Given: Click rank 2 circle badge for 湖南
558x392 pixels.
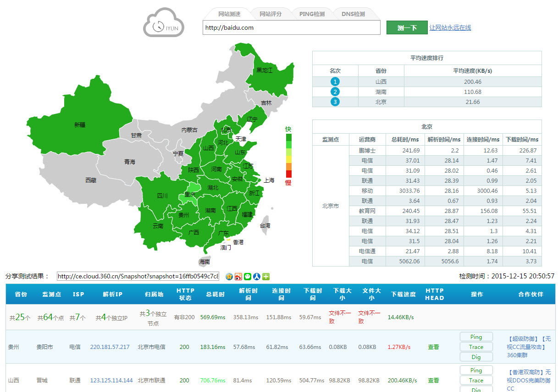Looking at the screenshot, I should click(x=335, y=92).
